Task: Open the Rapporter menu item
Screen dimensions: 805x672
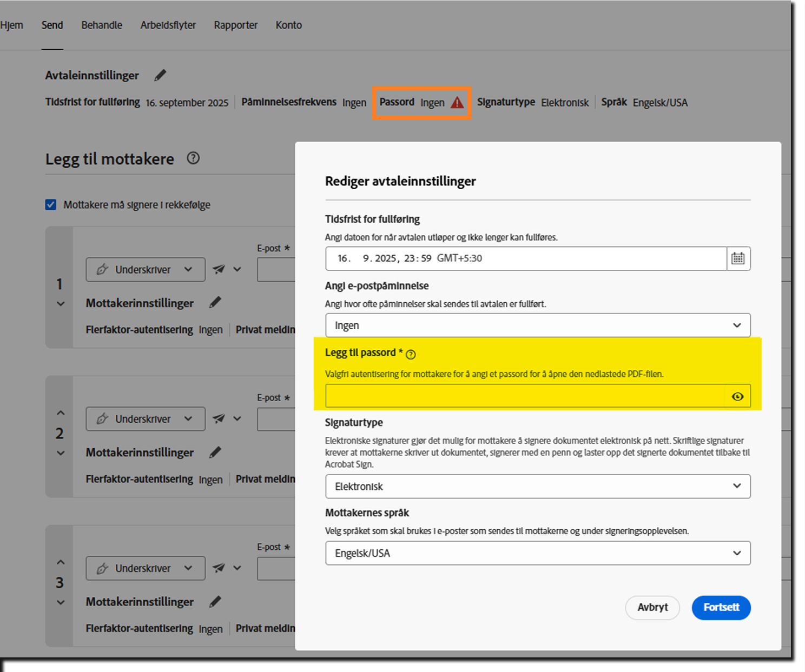Action: coord(235,25)
